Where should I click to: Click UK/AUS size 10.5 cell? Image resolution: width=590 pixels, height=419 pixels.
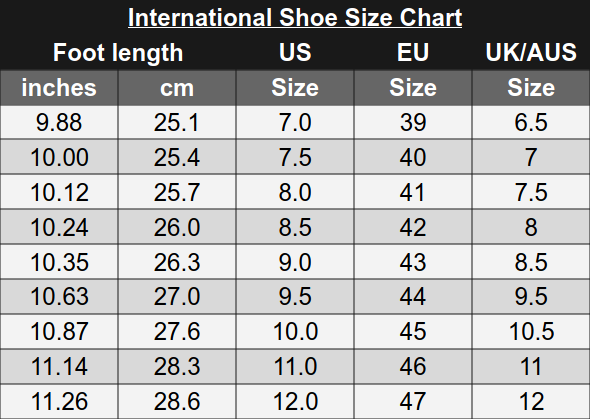[531, 331]
